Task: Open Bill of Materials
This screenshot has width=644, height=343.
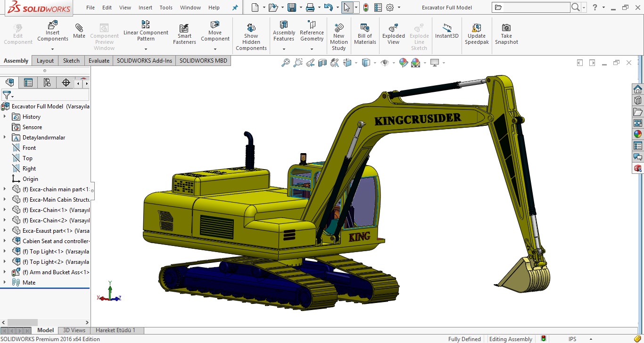Action: pyautogui.click(x=365, y=34)
